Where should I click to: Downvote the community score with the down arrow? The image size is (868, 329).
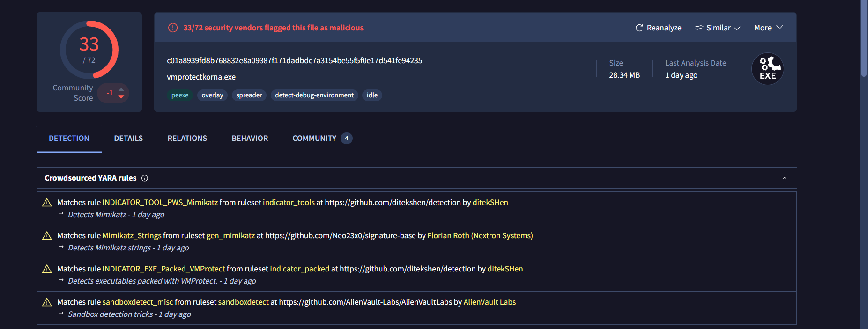tap(121, 97)
